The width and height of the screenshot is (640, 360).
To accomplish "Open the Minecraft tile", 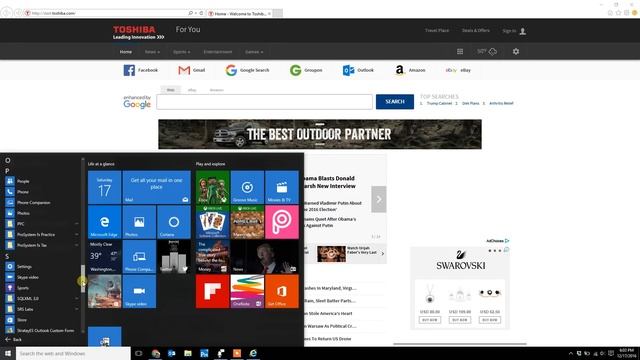I will coord(247,222).
